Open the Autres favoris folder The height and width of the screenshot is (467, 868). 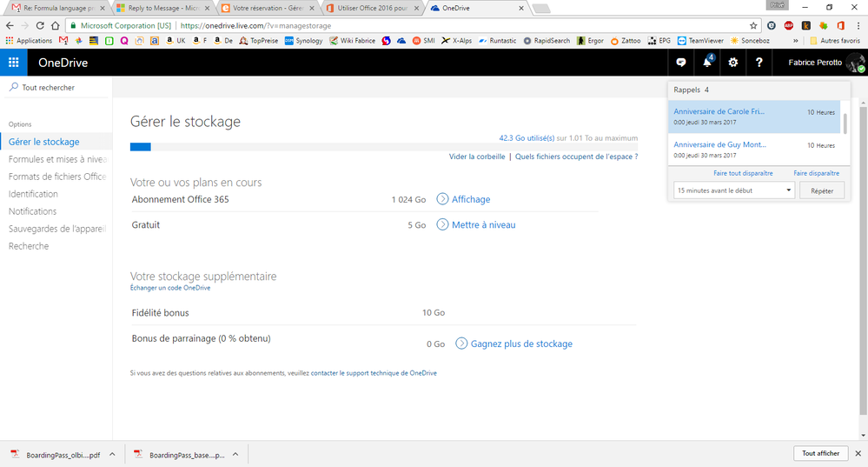pos(835,41)
